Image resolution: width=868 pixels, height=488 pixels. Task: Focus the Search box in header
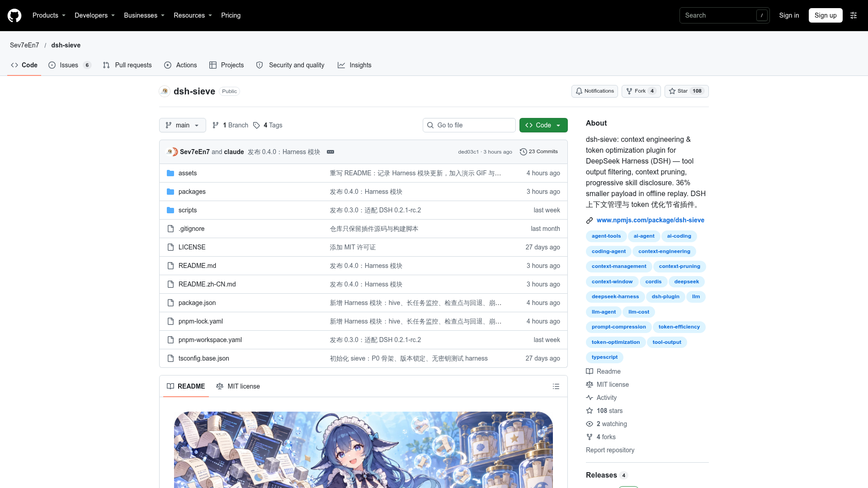click(724, 15)
